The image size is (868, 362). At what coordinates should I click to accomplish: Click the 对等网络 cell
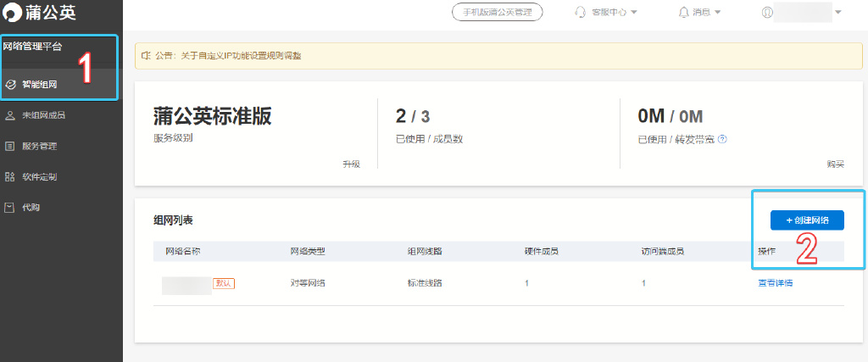coord(308,283)
